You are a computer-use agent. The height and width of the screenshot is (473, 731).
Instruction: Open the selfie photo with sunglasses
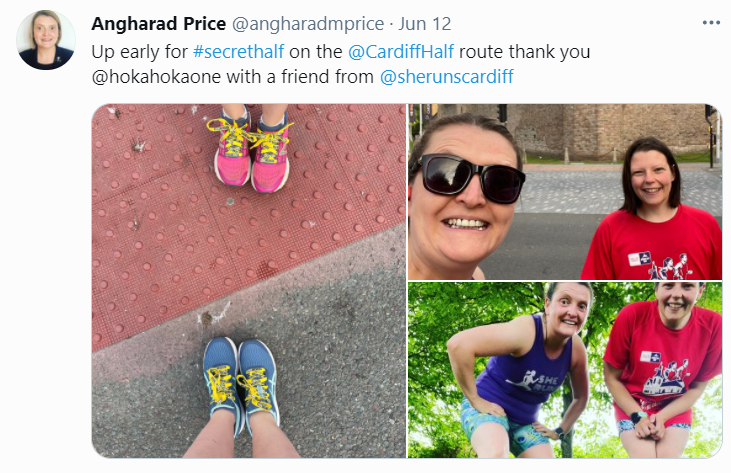point(565,192)
